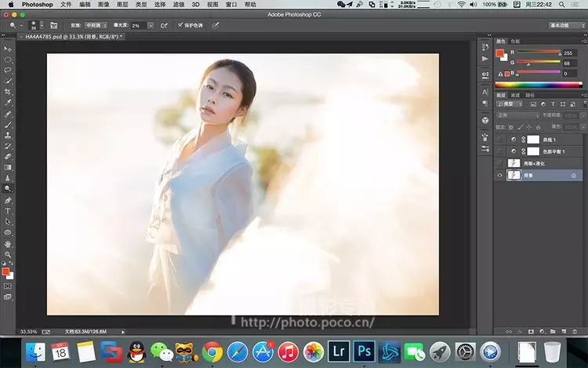
Task: Open the 基本功能 workspace dropdown
Action: [x=567, y=25]
